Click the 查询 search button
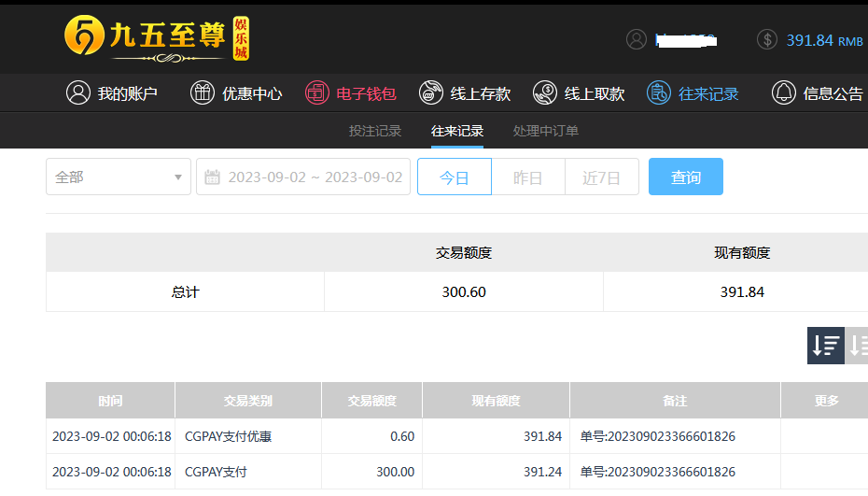The width and height of the screenshot is (868, 496). [x=686, y=177]
